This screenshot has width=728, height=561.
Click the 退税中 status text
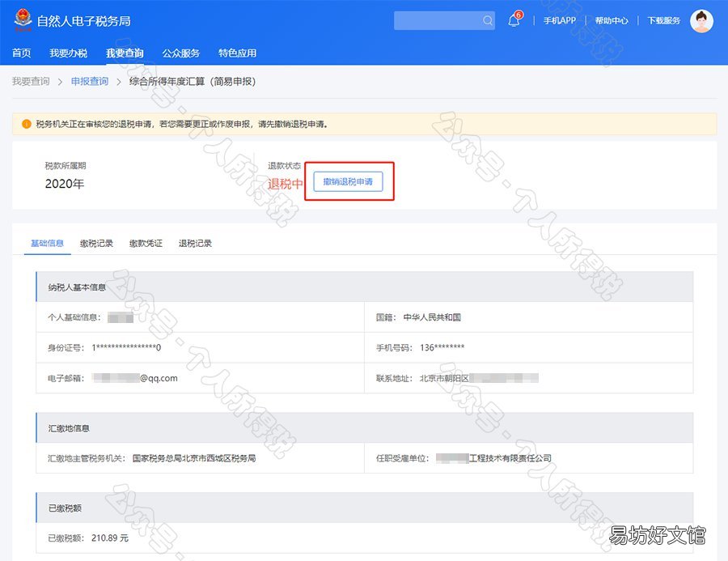285,184
